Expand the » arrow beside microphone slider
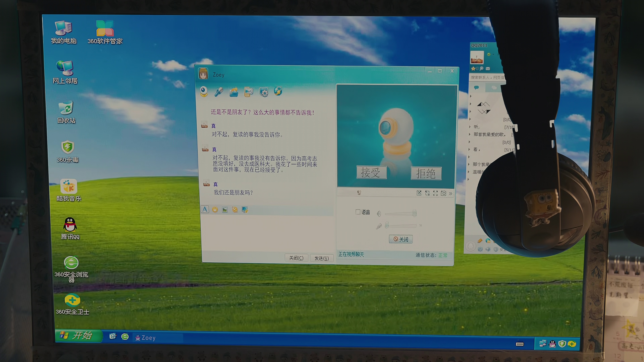644x362 pixels. (x=420, y=225)
